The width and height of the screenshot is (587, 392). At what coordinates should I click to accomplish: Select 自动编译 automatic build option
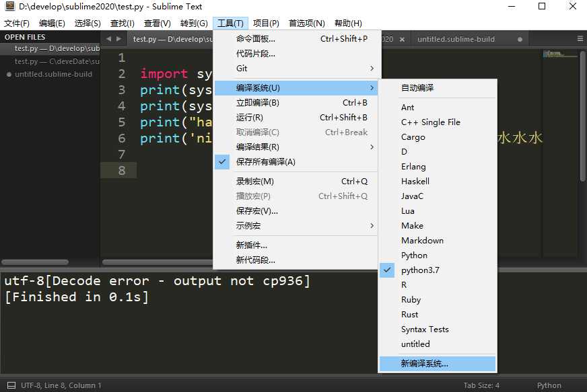pyautogui.click(x=438, y=88)
